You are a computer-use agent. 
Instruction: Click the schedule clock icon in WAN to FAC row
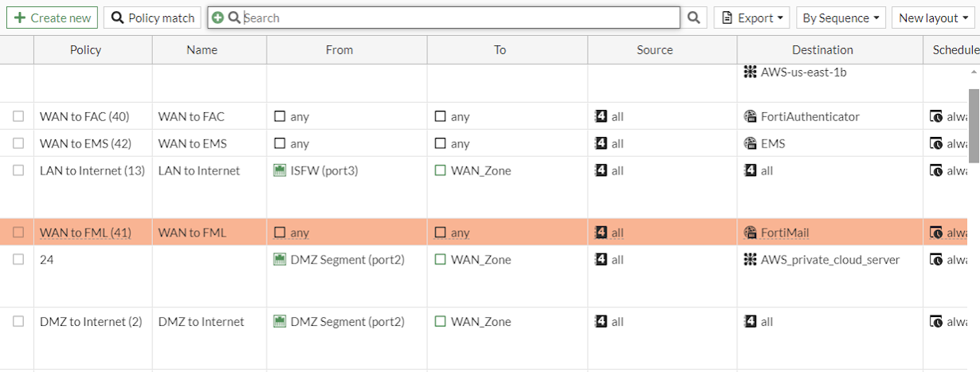[x=936, y=116]
